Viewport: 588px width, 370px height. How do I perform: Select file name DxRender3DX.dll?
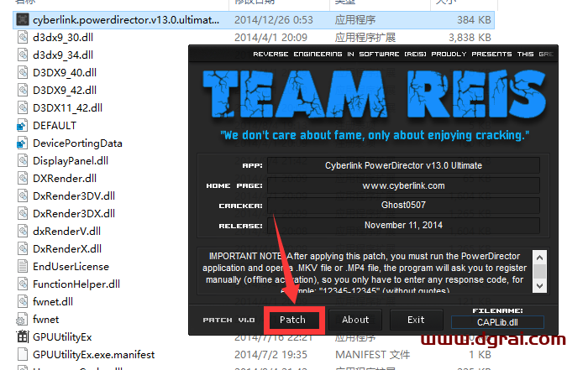point(74,214)
